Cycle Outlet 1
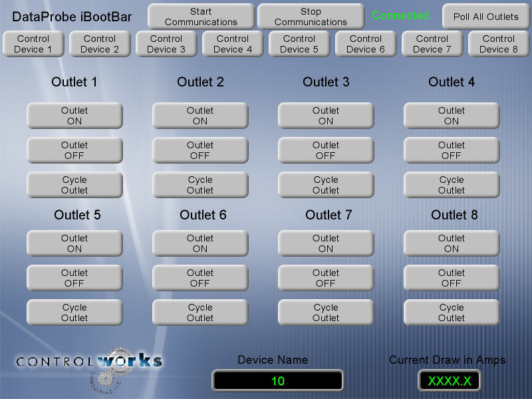This screenshot has height=399, width=532. tap(74, 185)
